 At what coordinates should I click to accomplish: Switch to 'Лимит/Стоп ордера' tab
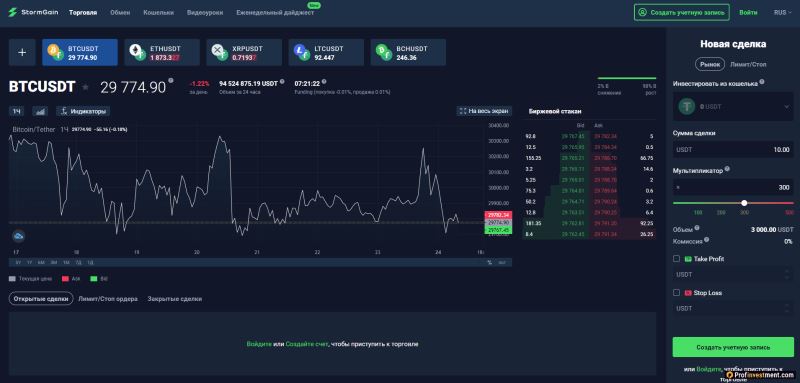pos(108,299)
